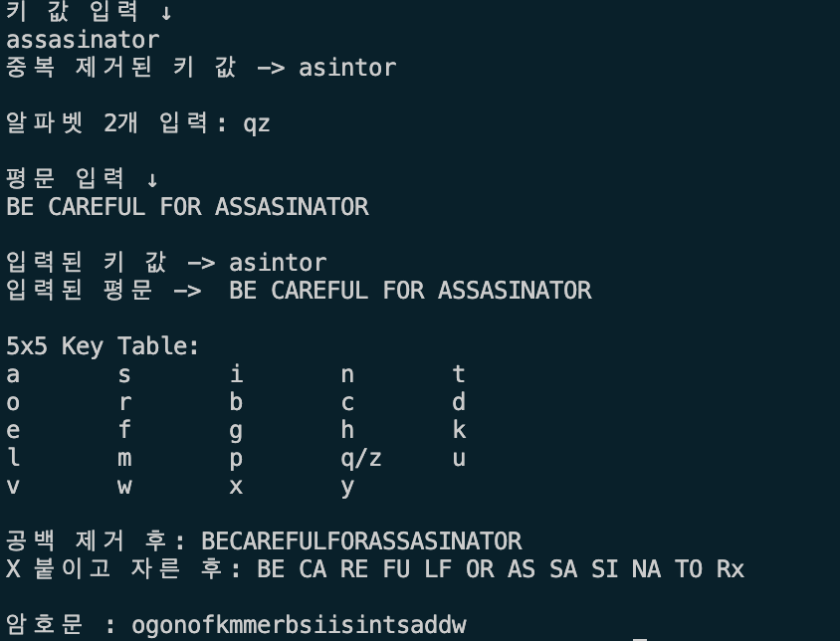Viewport: 840px width, 641px height.
Task: Click the "q/z" cell in key table
Action: (360, 459)
